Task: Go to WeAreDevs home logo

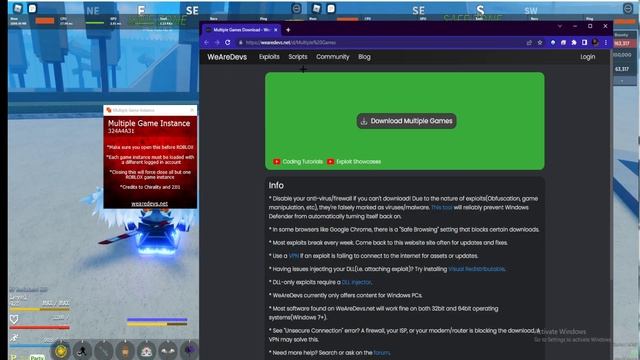Action: (x=227, y=57)
